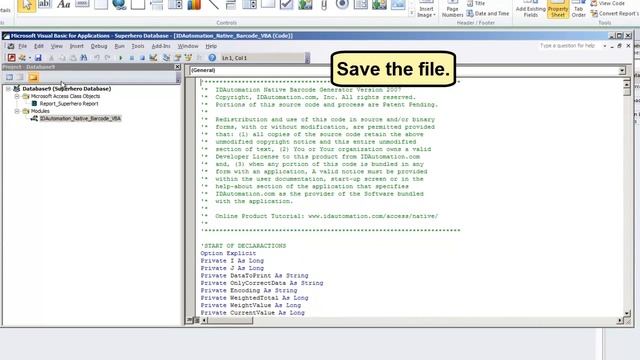This screenshot has width=640, height=360.
Task: Click the code window horizontal scrollbar
Action: (412, 320)
